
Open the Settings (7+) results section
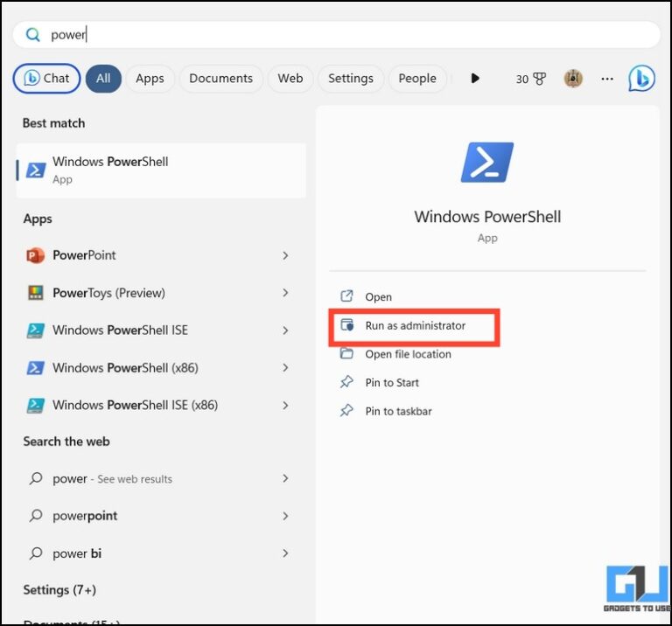coord(59,590)
